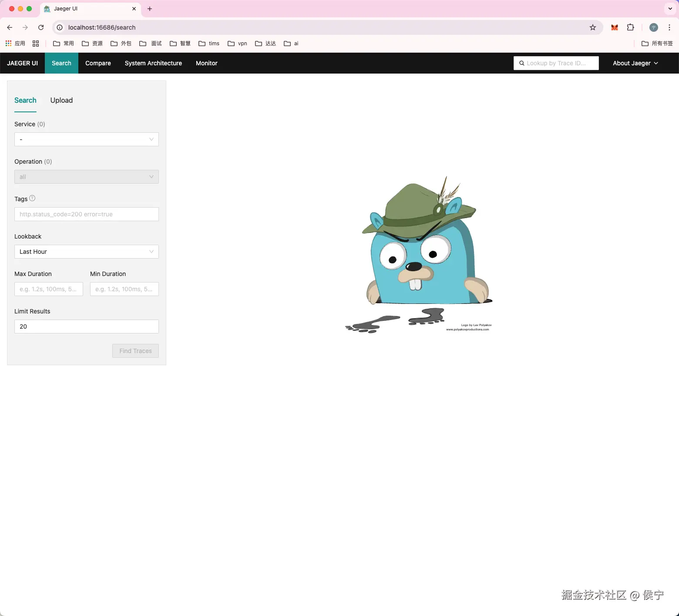
Task: Open the 智慧 bookmark folder
Action: tap(180, 44)
